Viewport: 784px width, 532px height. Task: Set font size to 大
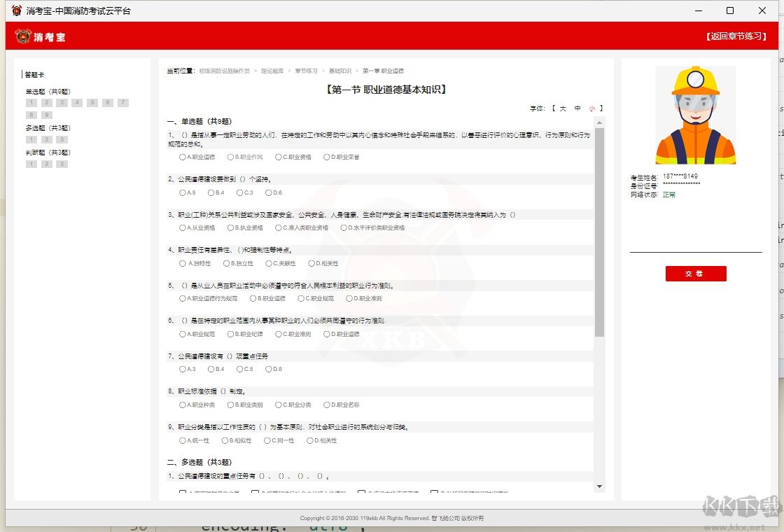pos(563,108)
